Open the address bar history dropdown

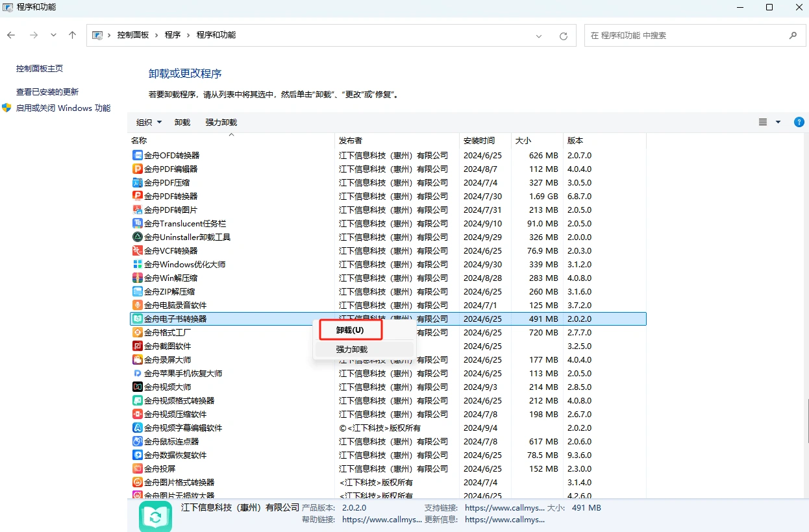539,36
